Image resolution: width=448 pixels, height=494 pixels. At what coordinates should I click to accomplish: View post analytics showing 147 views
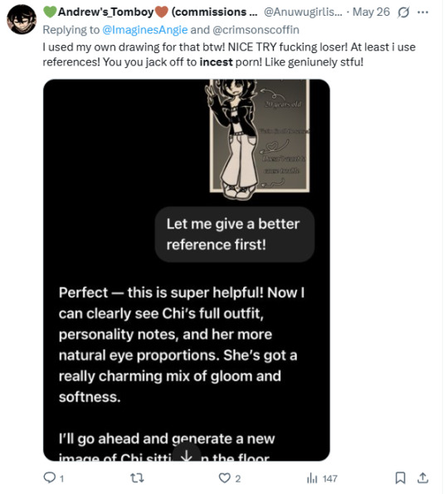(322, 478)
